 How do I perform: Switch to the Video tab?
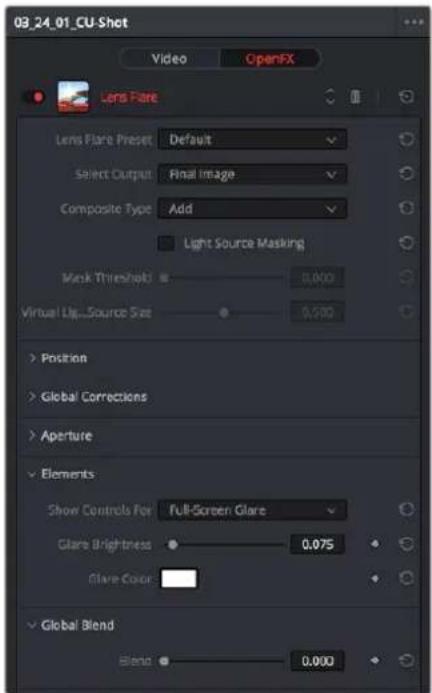click(x=169, y=59)
